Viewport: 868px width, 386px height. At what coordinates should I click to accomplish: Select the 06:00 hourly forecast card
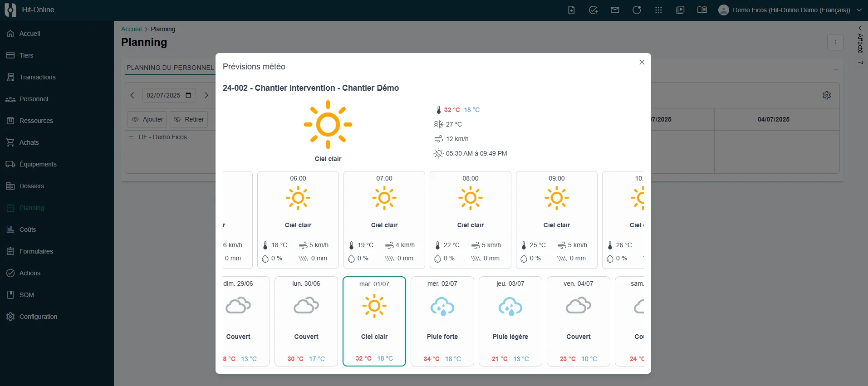click(x=298, y=220)
